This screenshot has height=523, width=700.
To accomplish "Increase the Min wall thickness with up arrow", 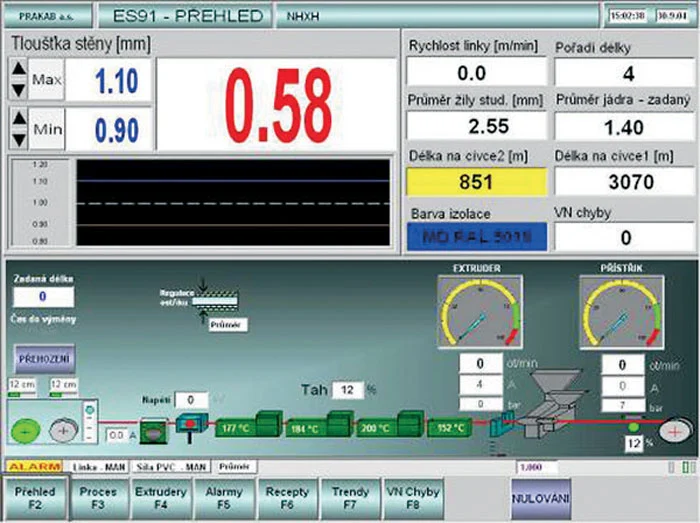I will pos(18,118).
